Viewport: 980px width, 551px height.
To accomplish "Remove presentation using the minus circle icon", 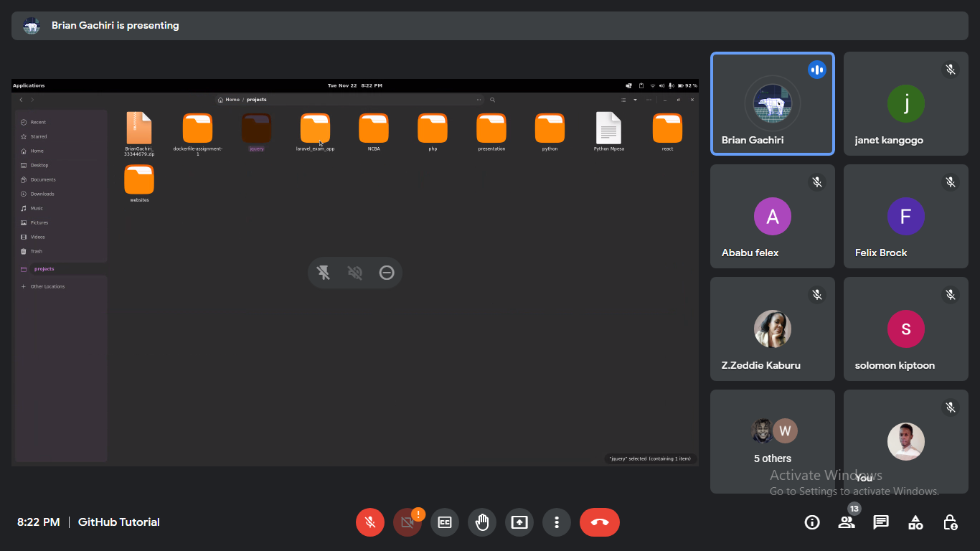I will [387, 273].
